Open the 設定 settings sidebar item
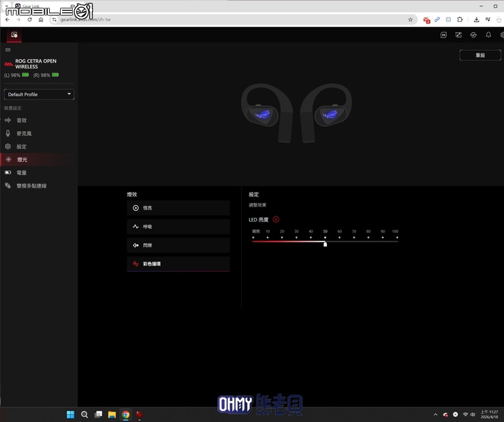Image resolution: width=504 pixels, height=422 pixels. [39, 147]
